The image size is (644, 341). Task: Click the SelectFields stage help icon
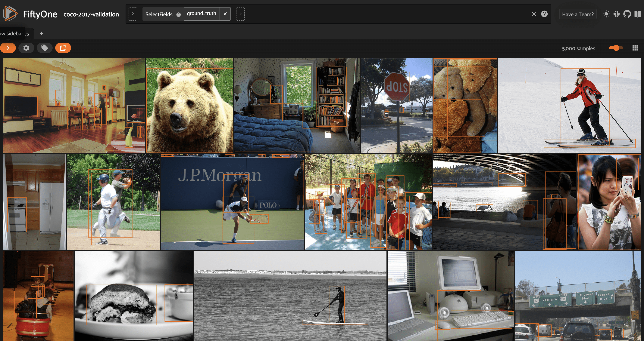coord(179,14)
